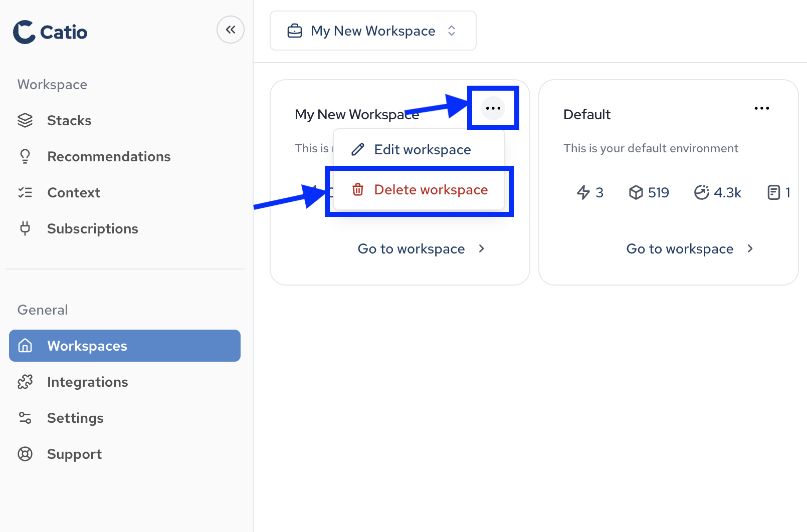Select Workspaces in the General section

[x=86, y=346]
